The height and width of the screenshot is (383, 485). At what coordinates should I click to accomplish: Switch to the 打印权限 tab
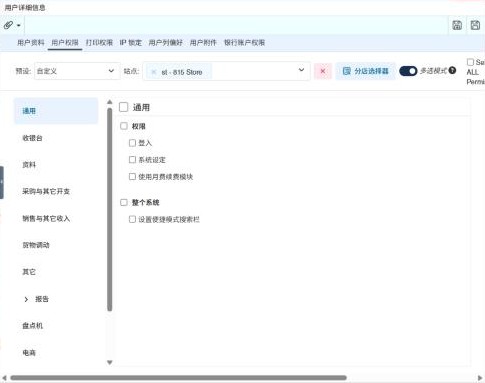click(99, 43)
